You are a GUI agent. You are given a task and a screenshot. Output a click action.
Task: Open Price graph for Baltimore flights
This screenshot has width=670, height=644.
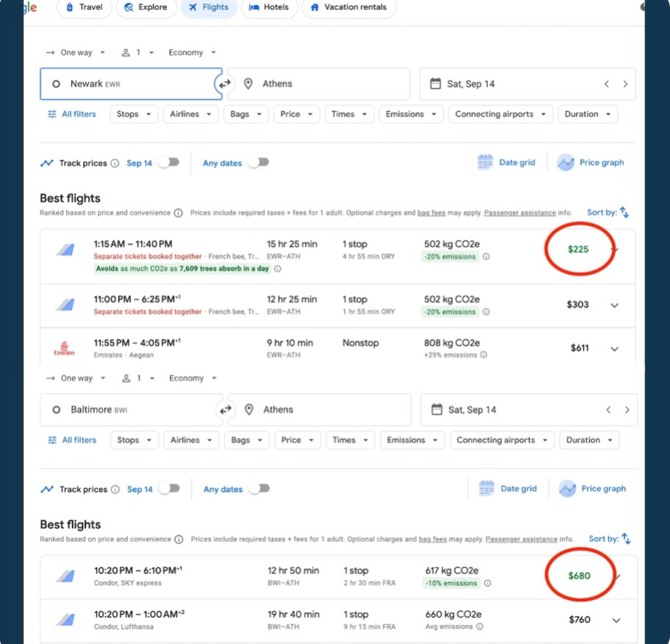point(592,488)
